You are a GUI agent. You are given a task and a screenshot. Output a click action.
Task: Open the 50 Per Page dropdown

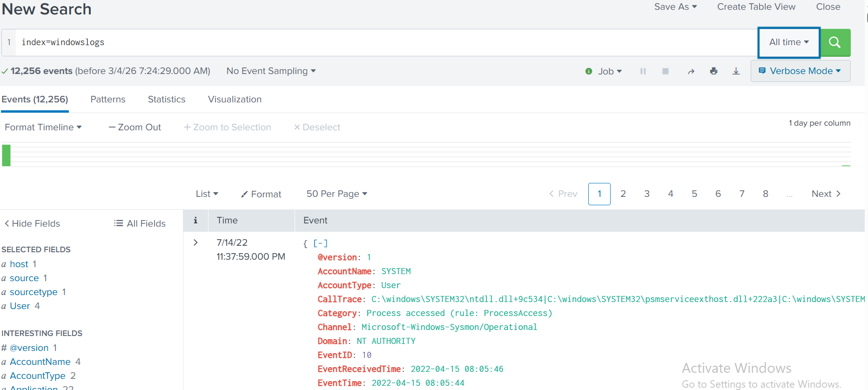pos(336,194)
